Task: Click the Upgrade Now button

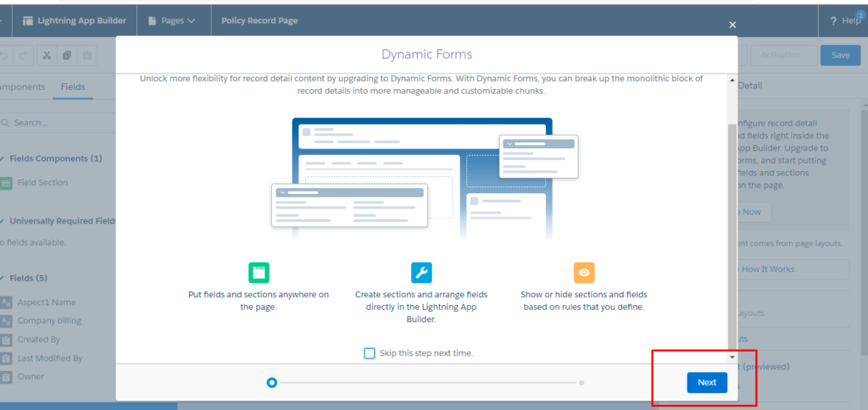Action: click(x=754, y=212)
